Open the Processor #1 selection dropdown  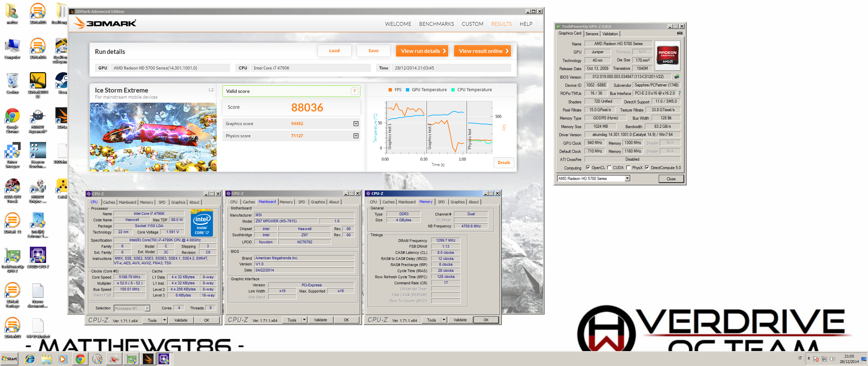147,308
